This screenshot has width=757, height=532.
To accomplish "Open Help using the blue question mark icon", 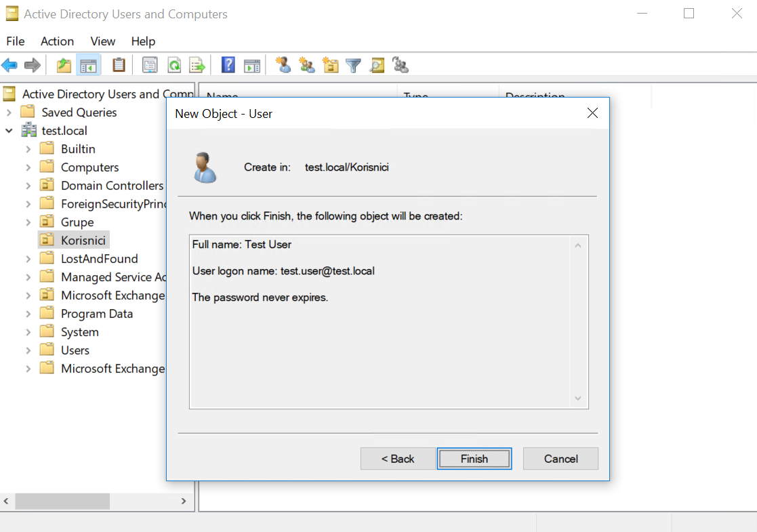I will click(228, 64).
